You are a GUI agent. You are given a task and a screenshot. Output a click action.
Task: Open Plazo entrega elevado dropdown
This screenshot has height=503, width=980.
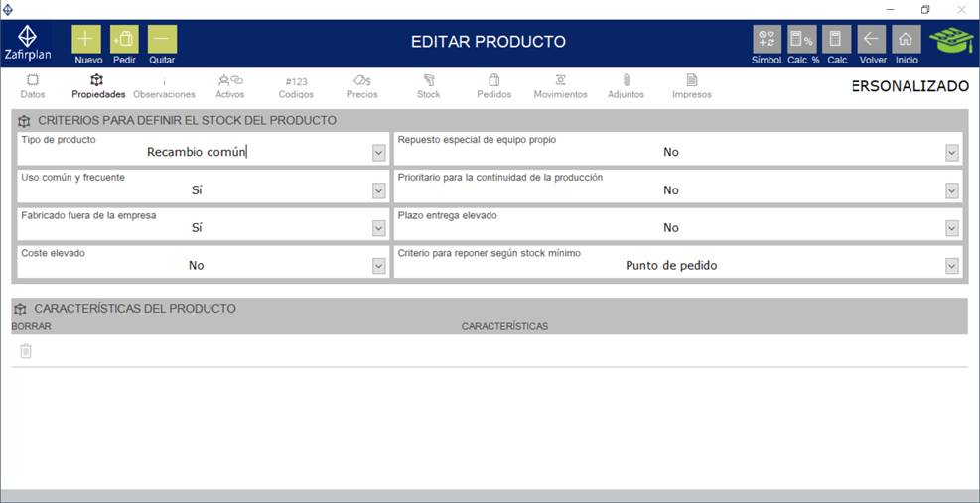tap(952, 228)
